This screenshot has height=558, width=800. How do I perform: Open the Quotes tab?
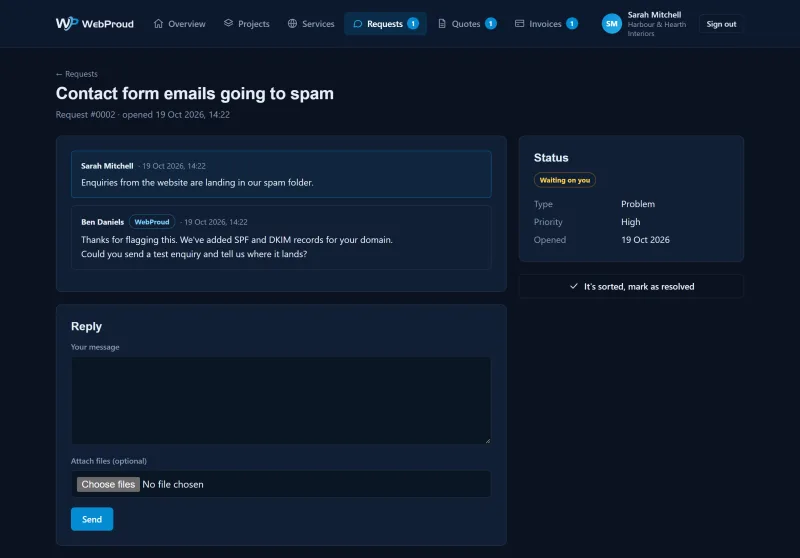[x=467, y=24]
